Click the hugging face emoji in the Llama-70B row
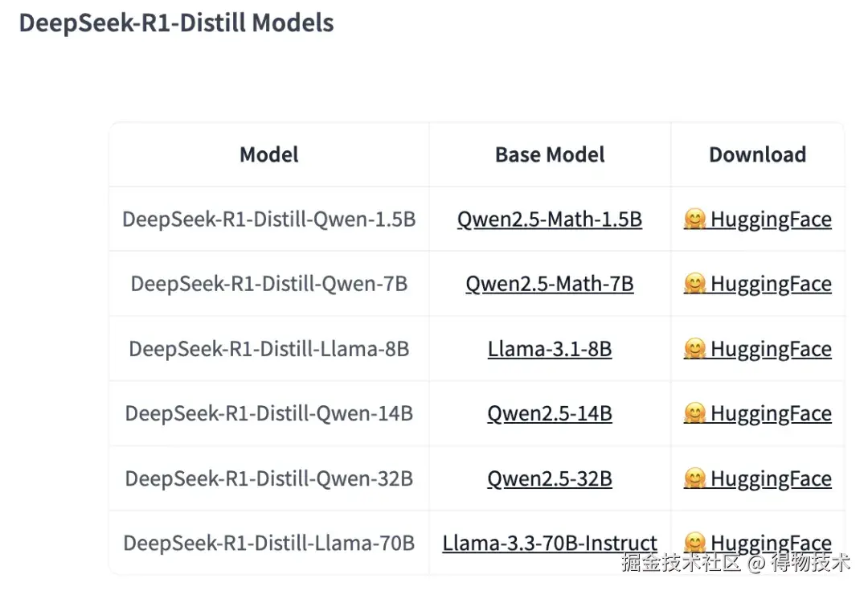 tap(694, 542)
